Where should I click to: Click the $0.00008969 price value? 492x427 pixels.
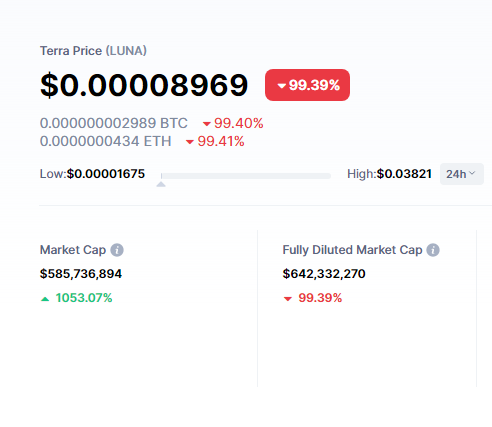click(x=144, y=85)
